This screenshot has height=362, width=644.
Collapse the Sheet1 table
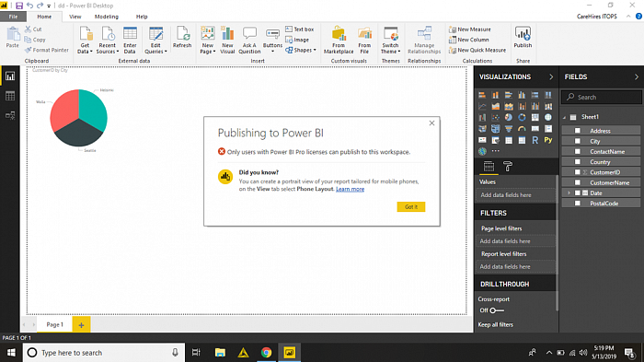565,117
